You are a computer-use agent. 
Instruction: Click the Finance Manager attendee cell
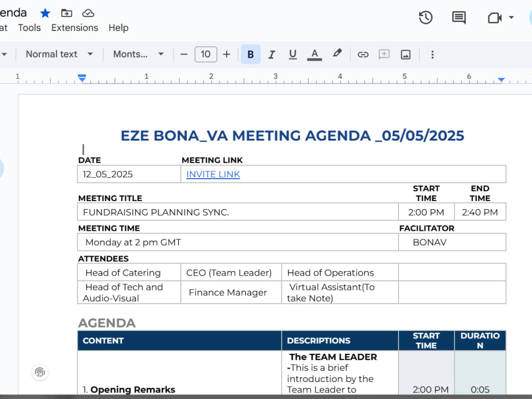(231, 293)
